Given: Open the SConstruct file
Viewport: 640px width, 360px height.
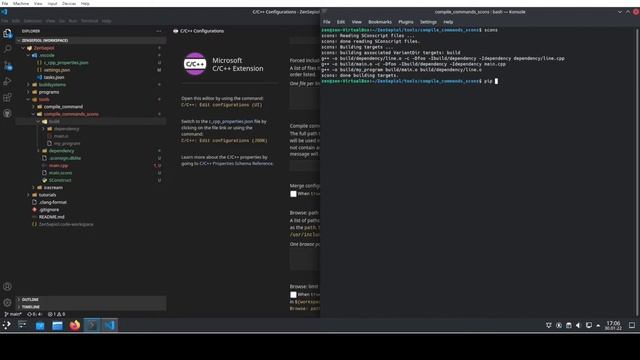Looking at the screenshot, I should 60,180.
